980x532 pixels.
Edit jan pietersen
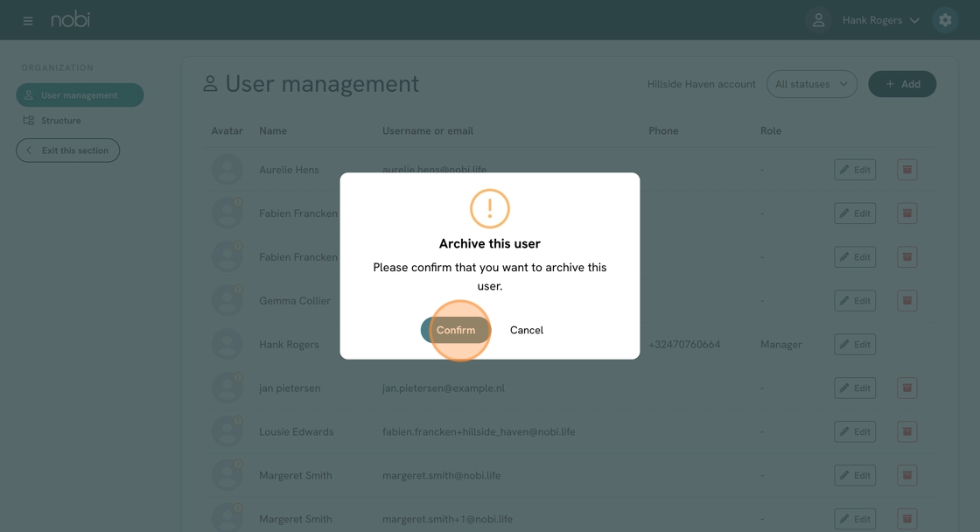[854, 388]
